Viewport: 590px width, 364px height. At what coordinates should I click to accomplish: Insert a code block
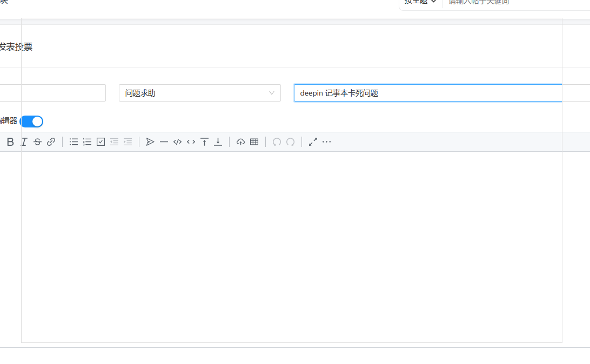click(x=177, y=141)
